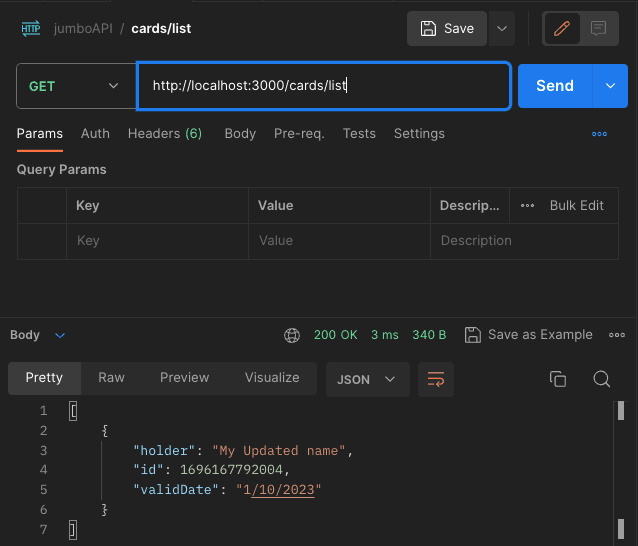This screenshot has width=638, height=546.
Task: Switch to the Headers (6) tab
Action: (165, 134)
